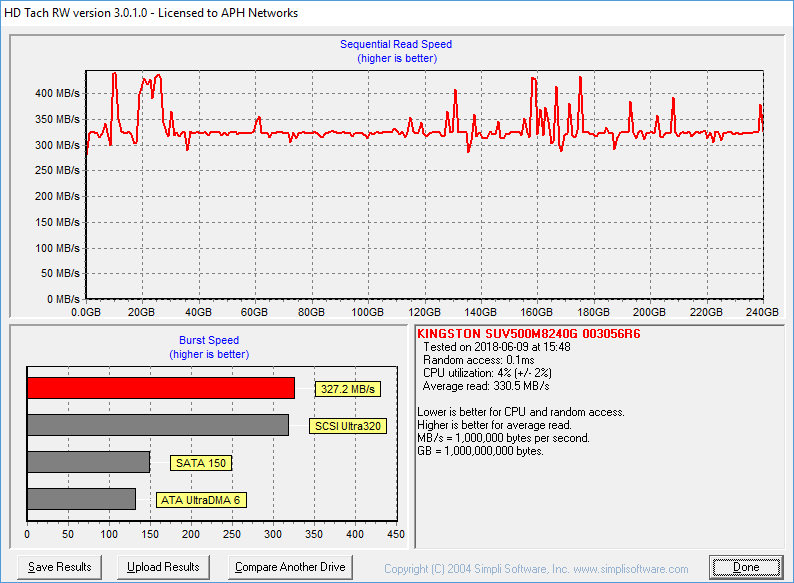This screenshot has width=794, height=583.
Task: Click the Burst Speed chart title
Action: click(x=209, y=340)
